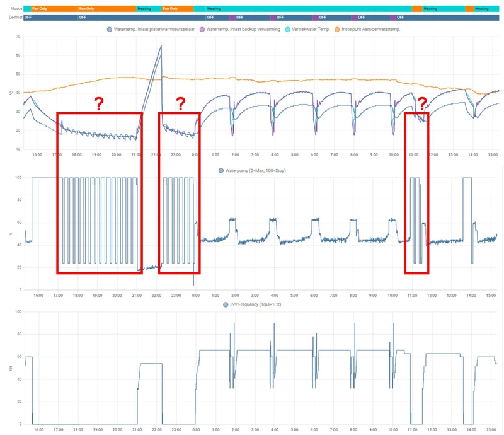
Task: Click the short Heating segment before 22:00
Action: (149, 9)
